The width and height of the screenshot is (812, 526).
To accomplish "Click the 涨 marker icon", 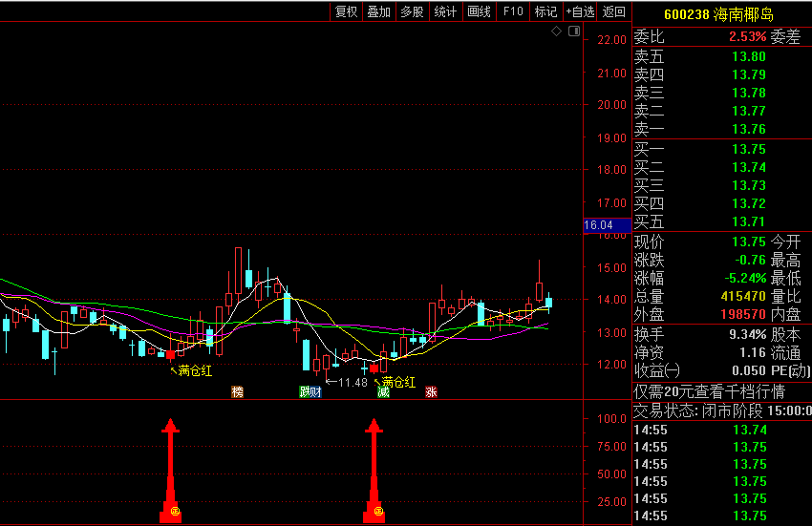I will point(431,392).
